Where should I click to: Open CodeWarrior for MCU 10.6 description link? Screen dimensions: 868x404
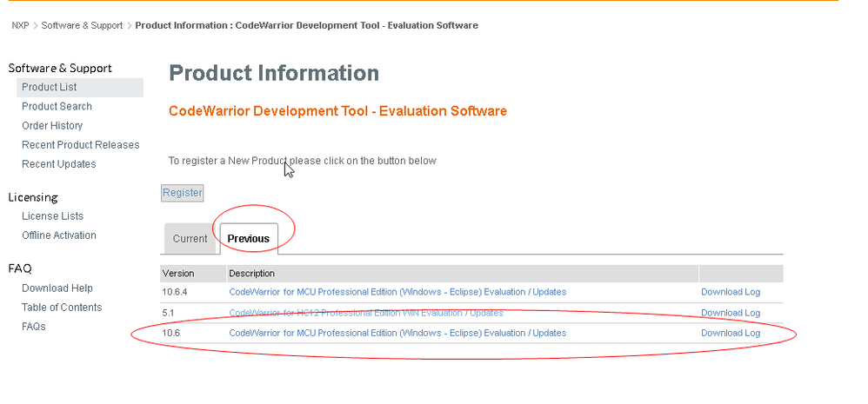pyautogui.click(x=397, y=334)
